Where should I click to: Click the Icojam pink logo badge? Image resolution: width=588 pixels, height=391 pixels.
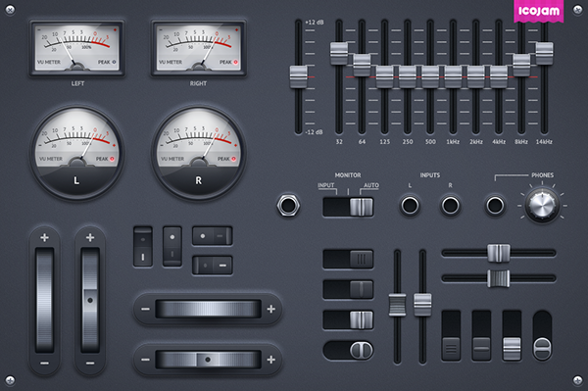(538, 11)
